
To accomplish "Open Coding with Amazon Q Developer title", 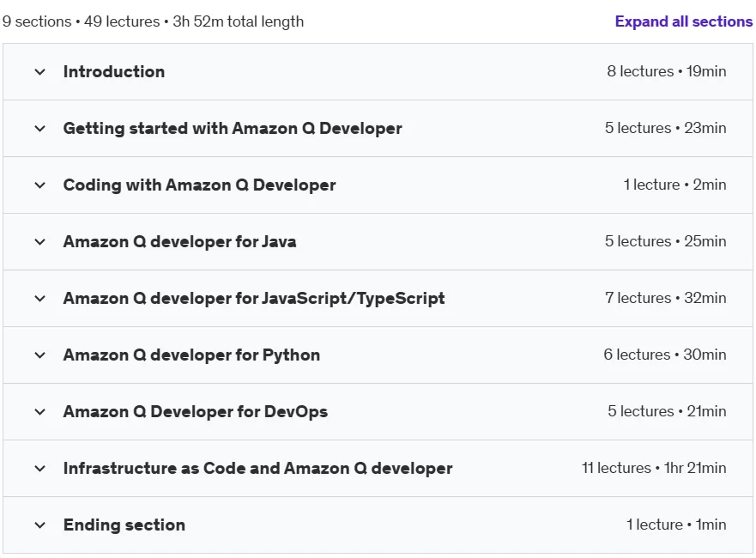I will (199, 185).
